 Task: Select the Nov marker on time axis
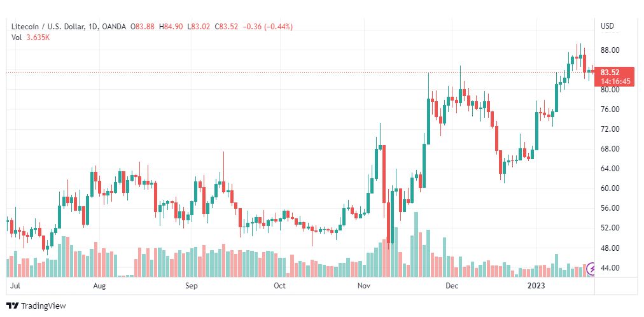pos(363,285)
